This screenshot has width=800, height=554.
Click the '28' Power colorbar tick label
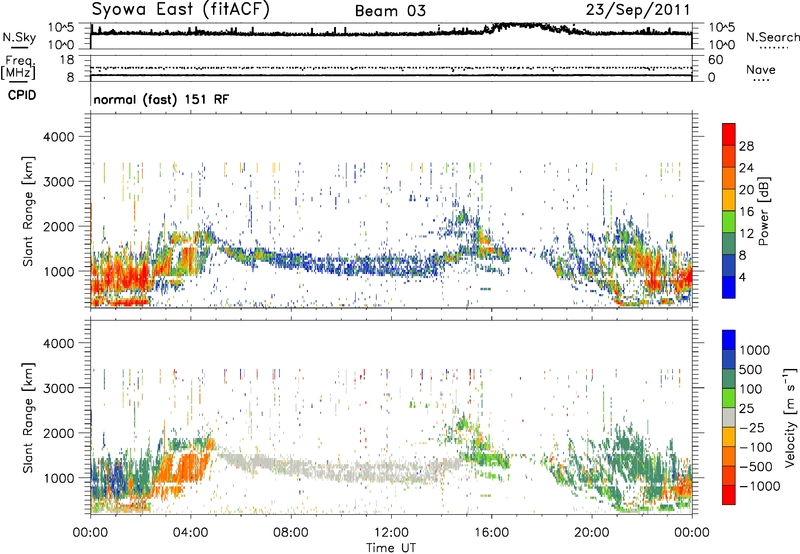coord(746,146)
